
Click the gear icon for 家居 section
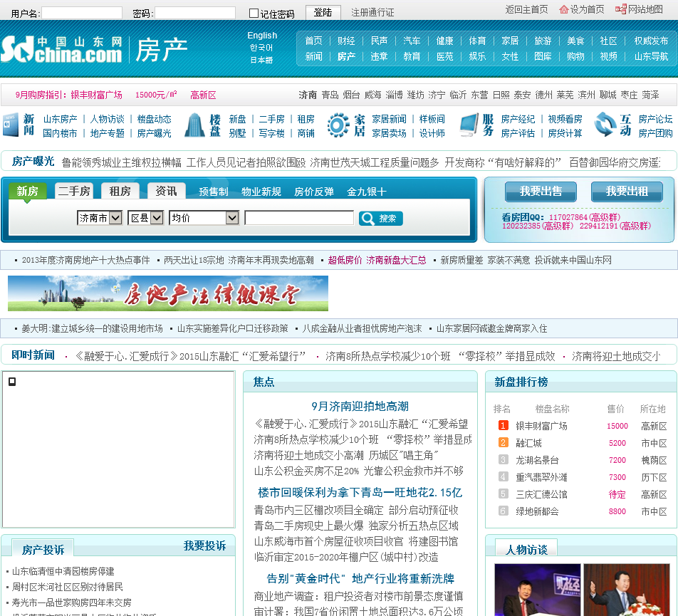(338, 125)
